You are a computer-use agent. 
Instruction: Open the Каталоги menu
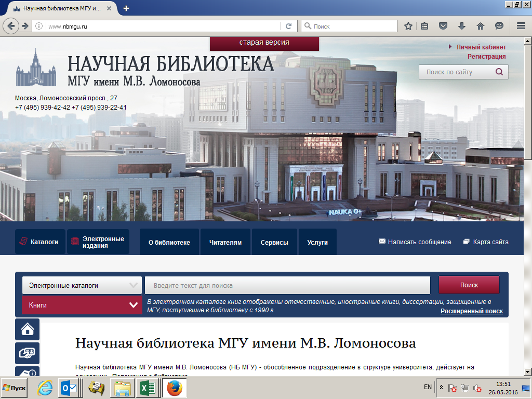40,242
